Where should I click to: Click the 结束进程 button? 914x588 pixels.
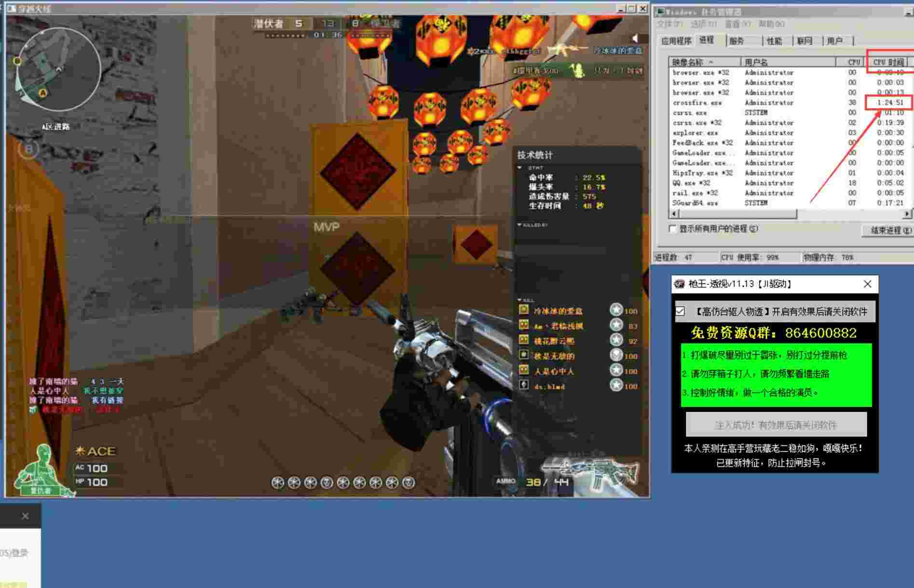click(888, 230)
